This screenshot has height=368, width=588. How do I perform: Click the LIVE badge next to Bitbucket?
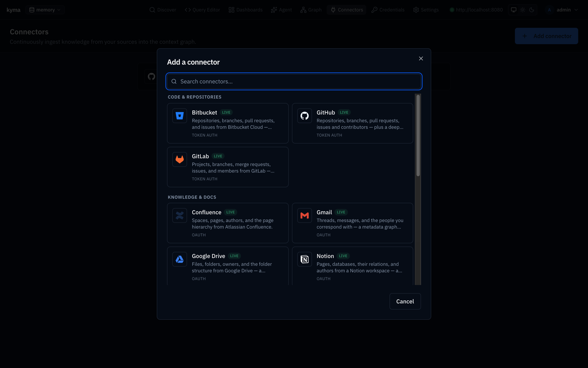pos(226,113)
